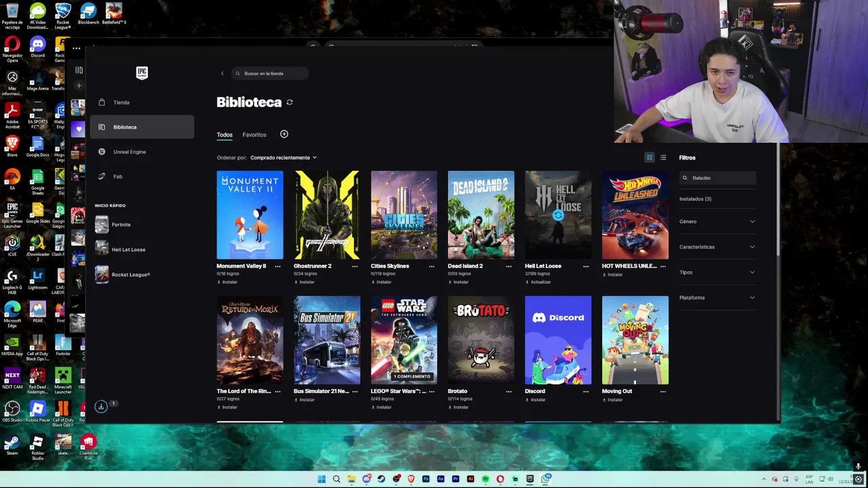Add a new collection tab with plus icon
The width and height of the screenshot is (868, 488).
tap(284, 134)
